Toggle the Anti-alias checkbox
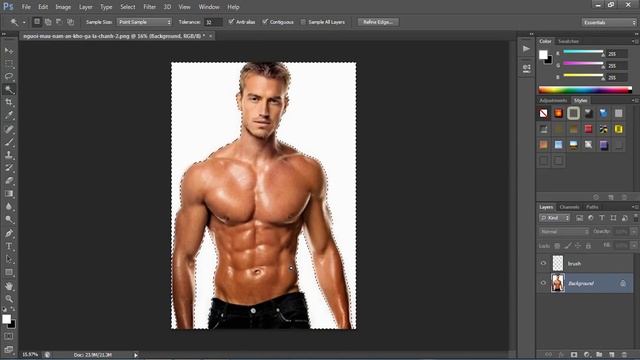Image resolution: width=640 pixels, height=360 pixels. [x=231, y=22]
